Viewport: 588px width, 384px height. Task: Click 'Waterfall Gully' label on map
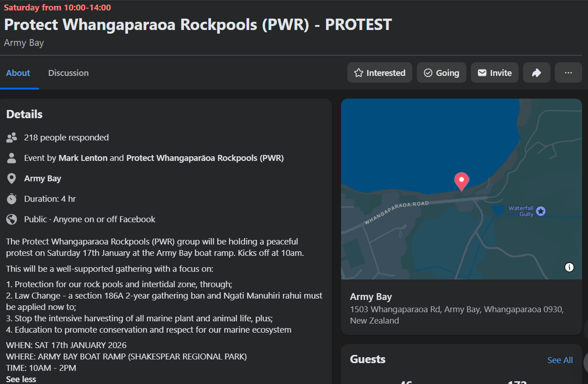[x=521, y=211]
